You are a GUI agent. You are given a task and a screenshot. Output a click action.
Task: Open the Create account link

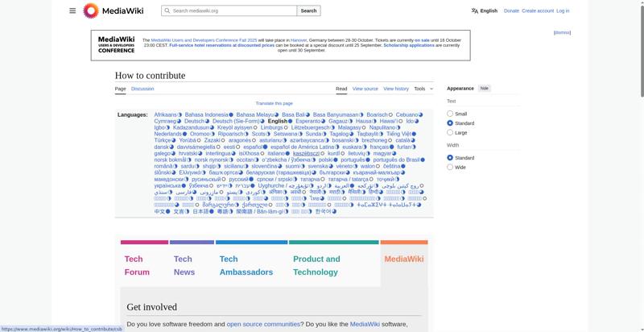click(x=538, y=10)
